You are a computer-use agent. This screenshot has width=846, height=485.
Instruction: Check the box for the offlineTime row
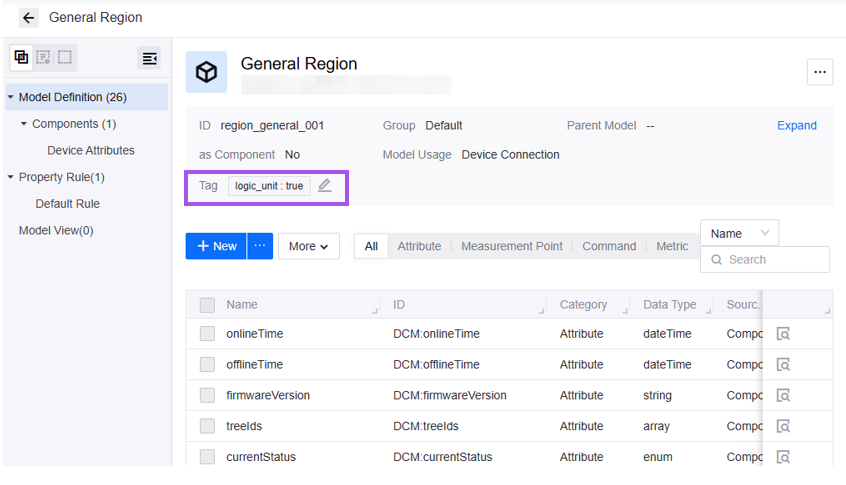click(x=207, y=365)
